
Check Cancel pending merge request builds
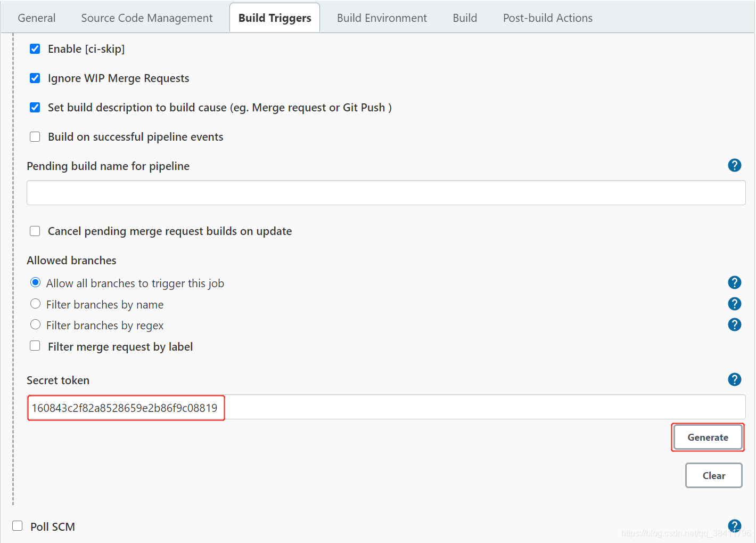35,231
